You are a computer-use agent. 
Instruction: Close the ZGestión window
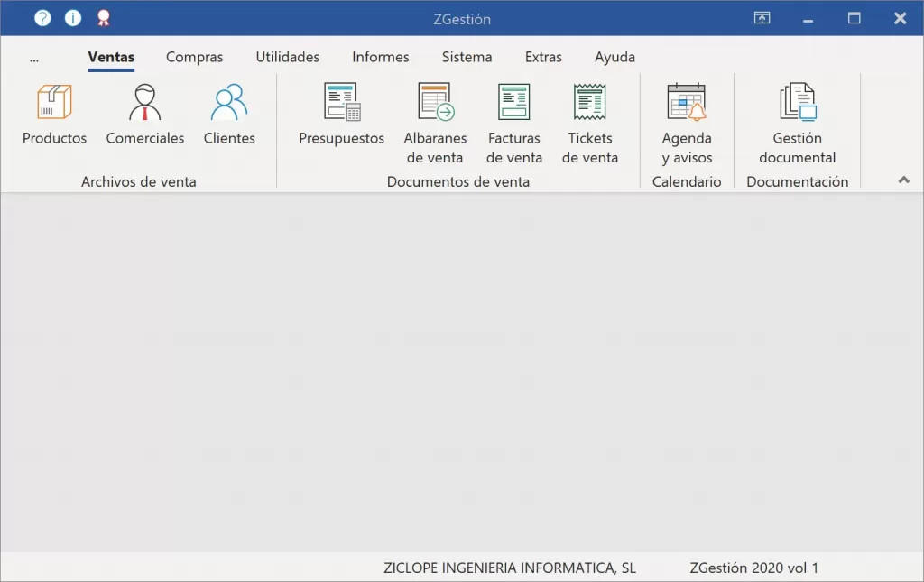[900, 18]
